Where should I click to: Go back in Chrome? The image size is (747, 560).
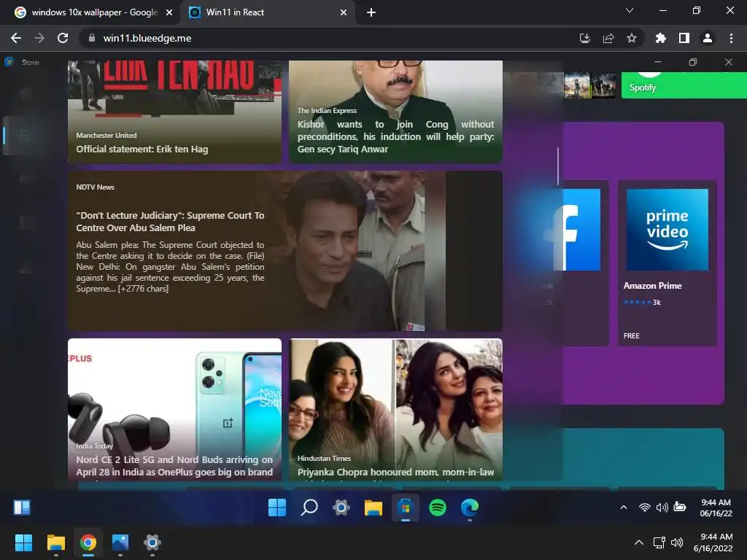(16, 38)
